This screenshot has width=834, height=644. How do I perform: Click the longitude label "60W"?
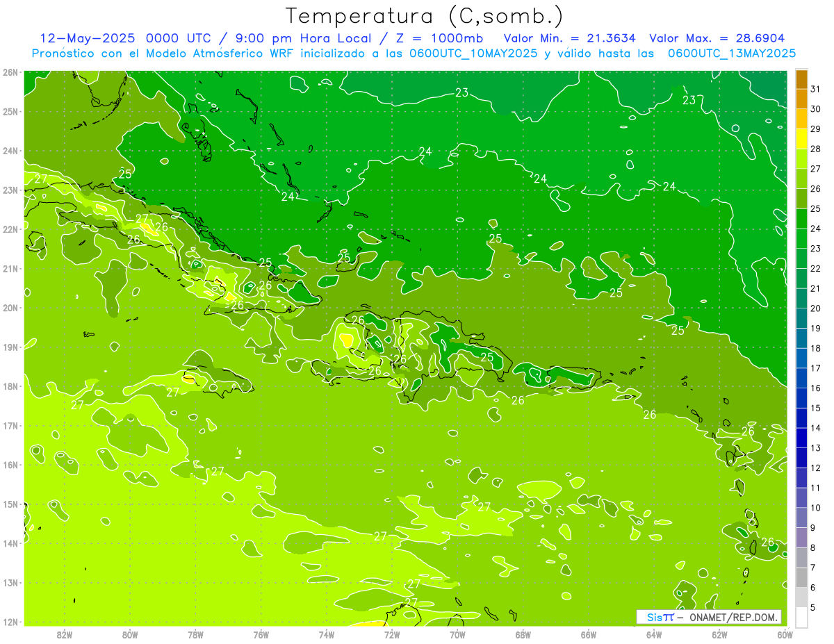point(785,634)
